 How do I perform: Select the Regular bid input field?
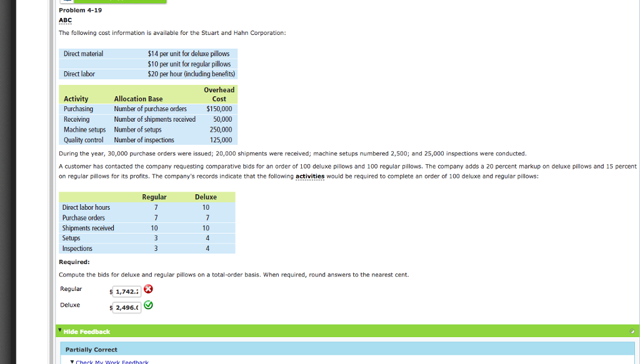[127, 291]
